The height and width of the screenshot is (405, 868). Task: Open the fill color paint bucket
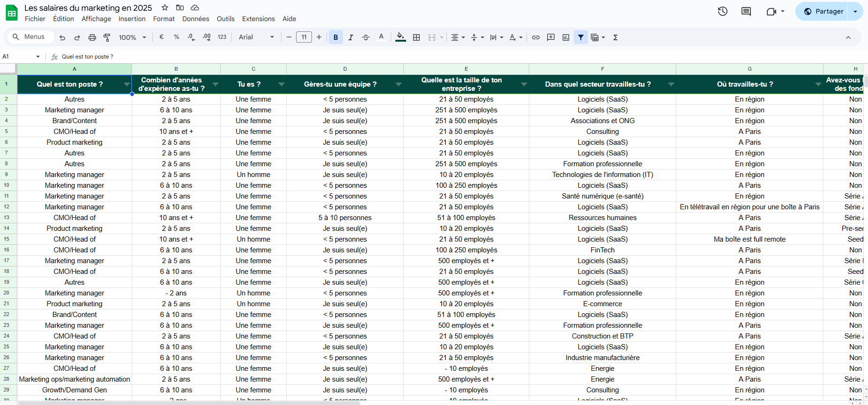coord(401,37)
